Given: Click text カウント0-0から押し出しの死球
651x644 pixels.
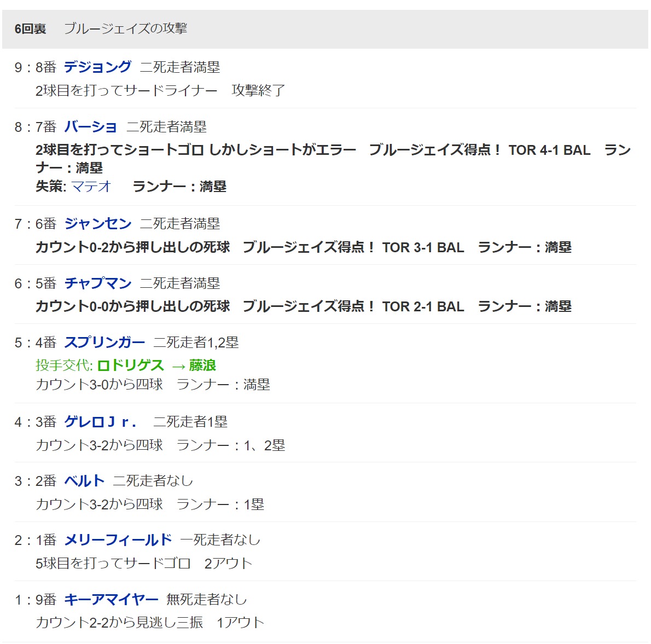Looking at the screenshot, I should pyautogui.click(x=132, y=306).
